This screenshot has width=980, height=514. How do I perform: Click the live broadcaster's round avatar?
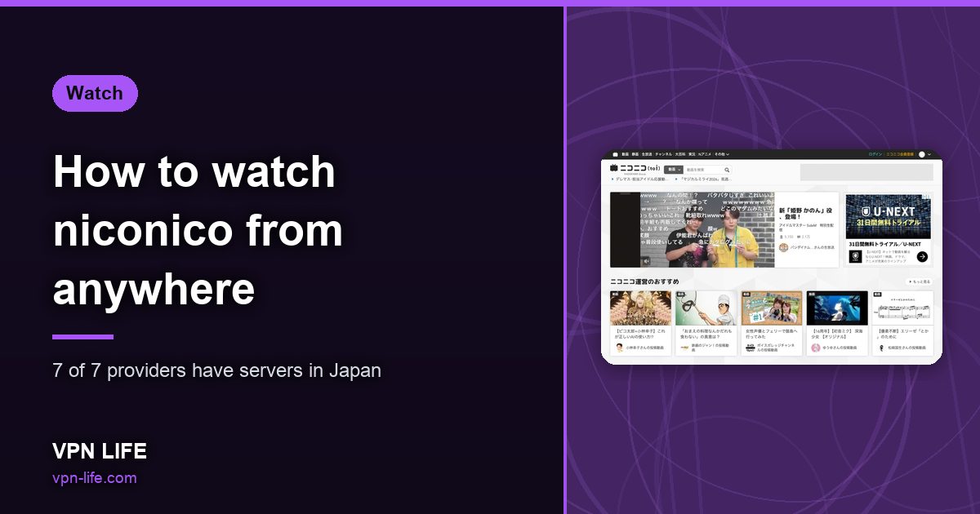(x=783, y=247)
